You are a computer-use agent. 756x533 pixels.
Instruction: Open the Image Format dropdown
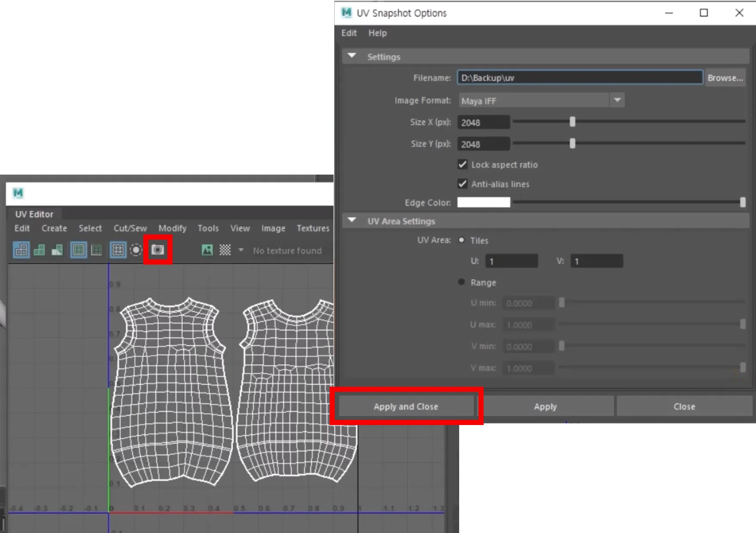pos(541,100)
